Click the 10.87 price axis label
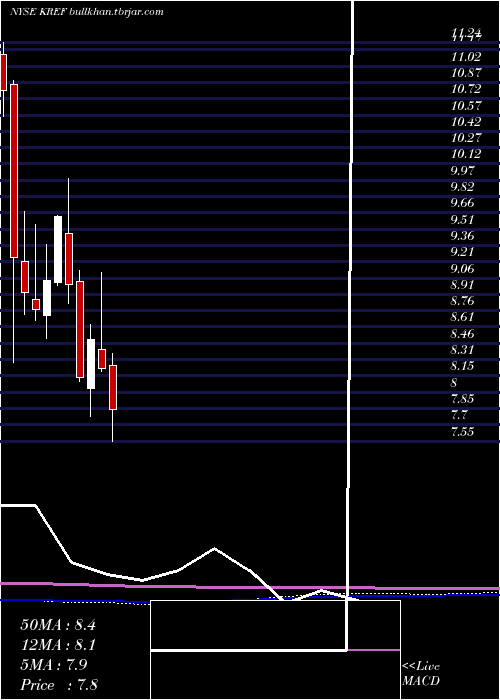The width and height of the screenshot is (500, 700). [x=466, y=73]
